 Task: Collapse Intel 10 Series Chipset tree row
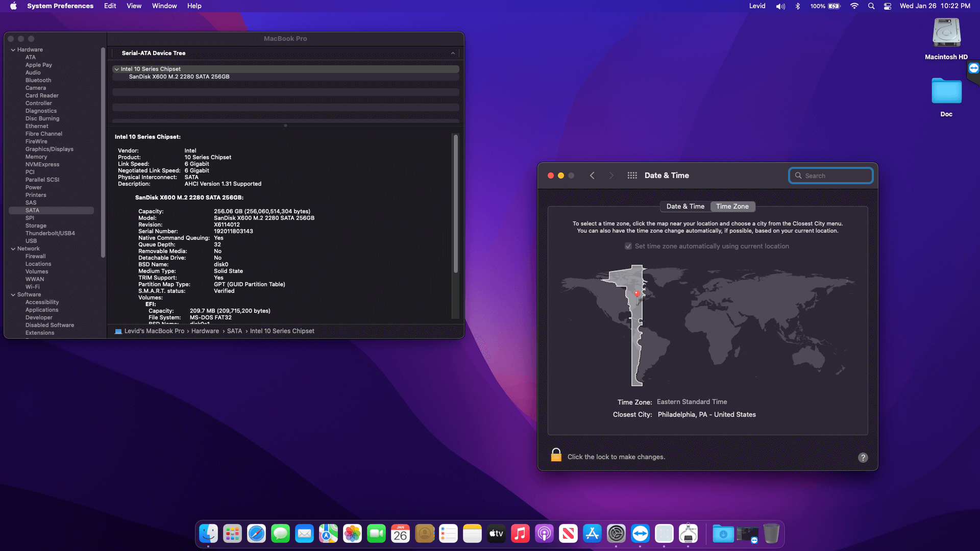click(x=117, y=69)
